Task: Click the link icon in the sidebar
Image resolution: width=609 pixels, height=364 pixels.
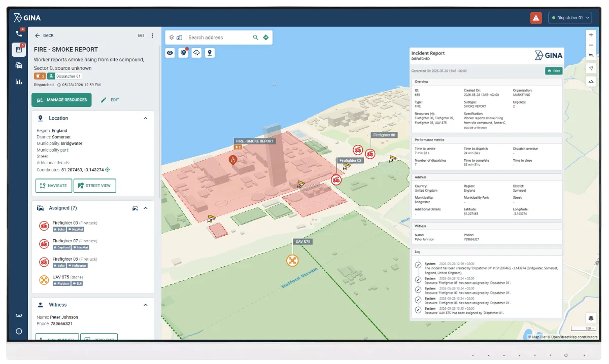Action: 19,315
